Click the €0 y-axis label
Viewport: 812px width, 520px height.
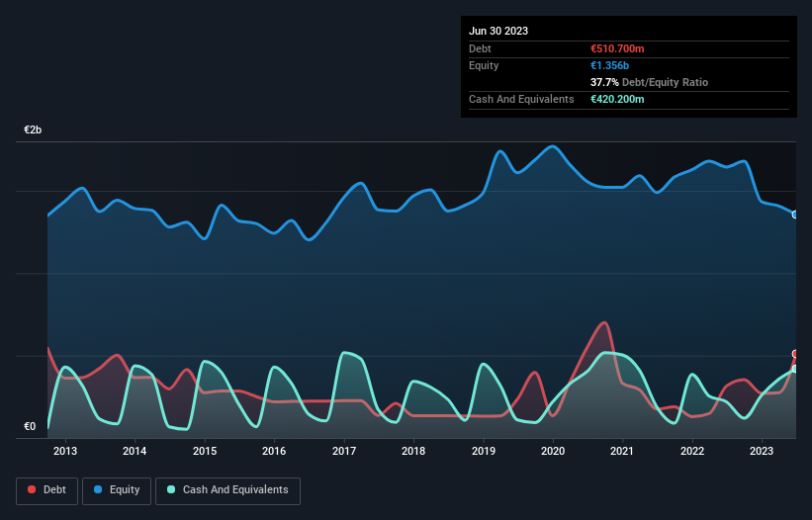30,427
